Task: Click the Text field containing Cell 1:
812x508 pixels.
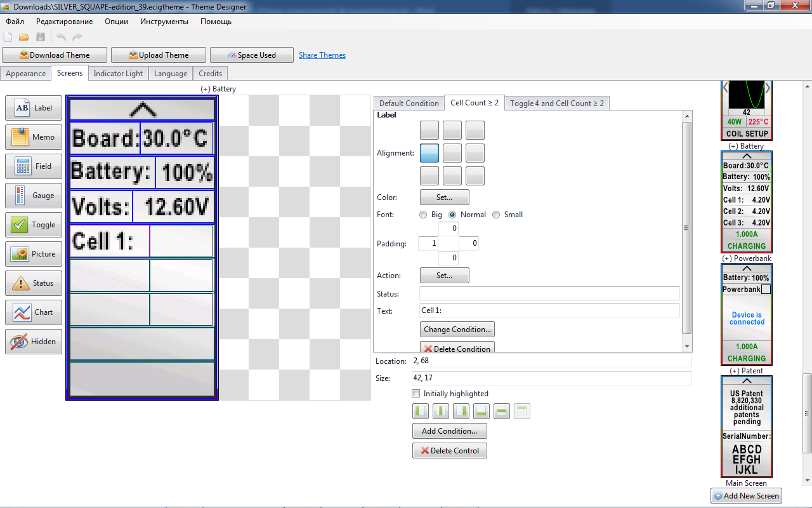Action: pyautogui.click(x=549, y=311)
